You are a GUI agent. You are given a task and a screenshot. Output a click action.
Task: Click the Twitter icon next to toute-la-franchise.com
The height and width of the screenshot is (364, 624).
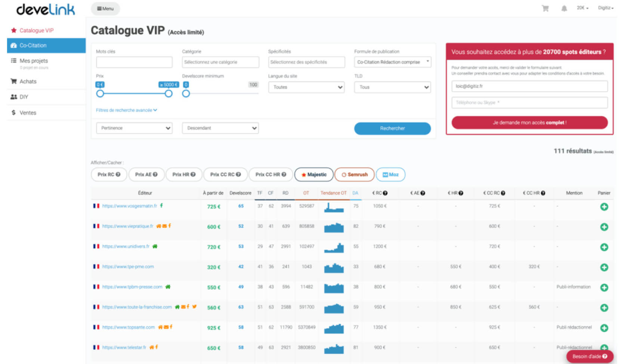pyautogui.click(x=194, y=307)
